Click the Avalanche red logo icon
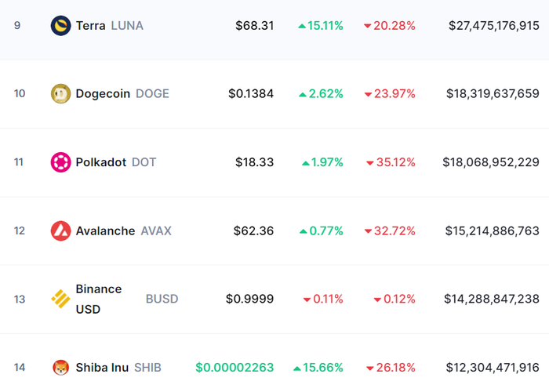 click(60, 231)
